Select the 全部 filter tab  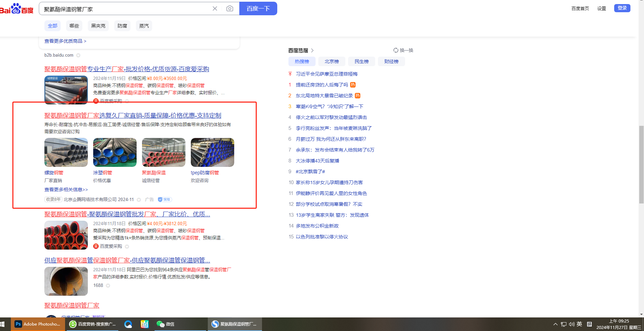pyautogui.click(x=53, y=26)
